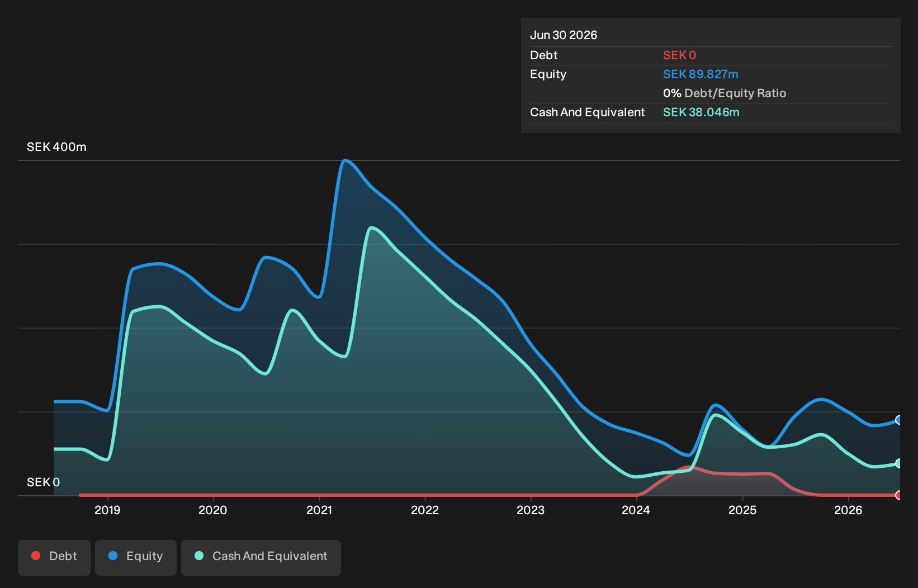Click the SEK 400m axis label
The width and height of the screenshot is (918, 588).
(x=56, y=147)
